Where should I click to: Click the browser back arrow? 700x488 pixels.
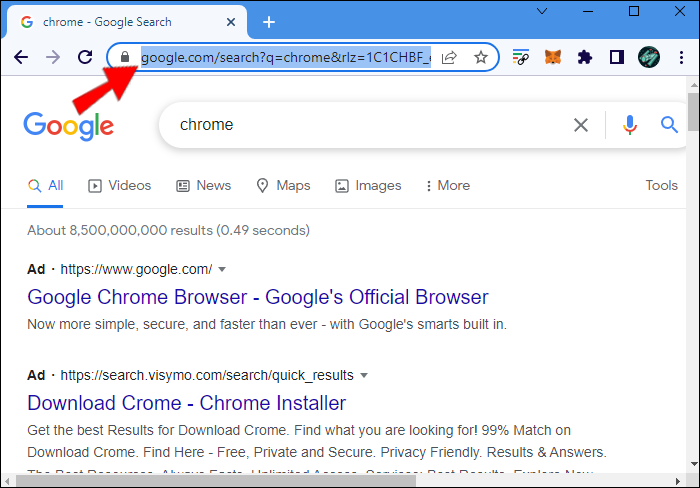pyautogui.click(x=21, y=58)
